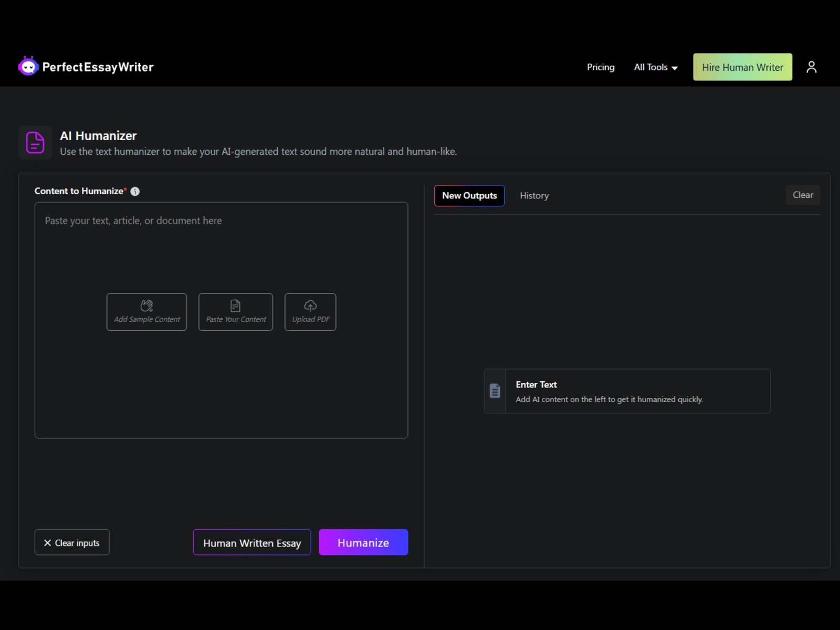
Task: Select the New Outputs tab
Action: (x=469, y=195)
